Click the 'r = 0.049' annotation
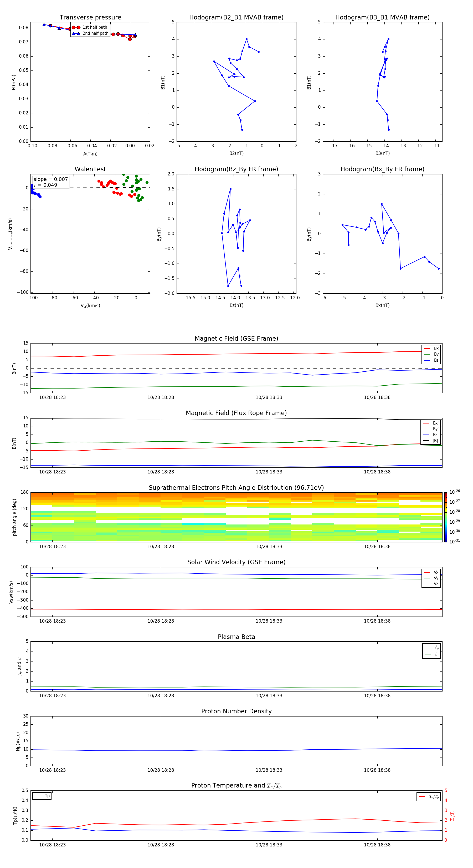This screenshot has width=473, height=868. [45, 185]
